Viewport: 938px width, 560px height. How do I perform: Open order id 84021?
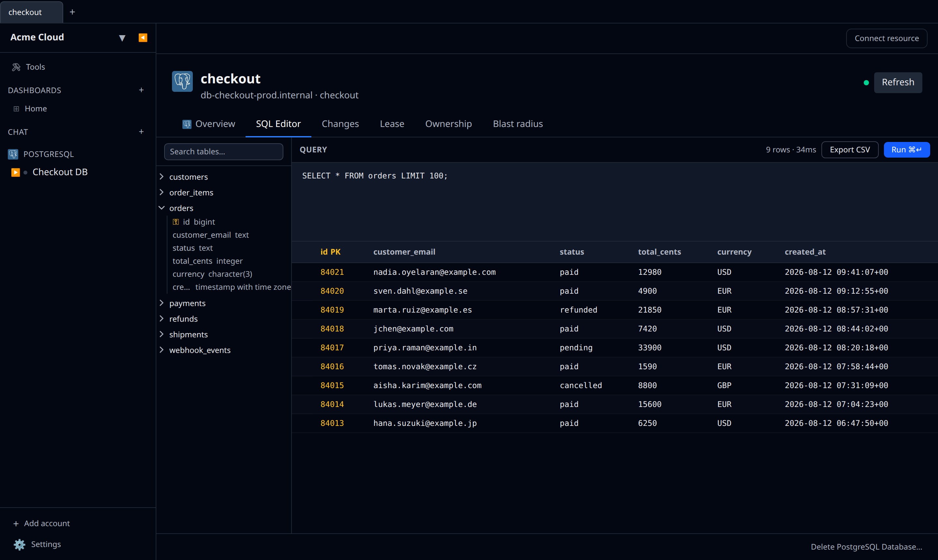(x=332, y=272)
